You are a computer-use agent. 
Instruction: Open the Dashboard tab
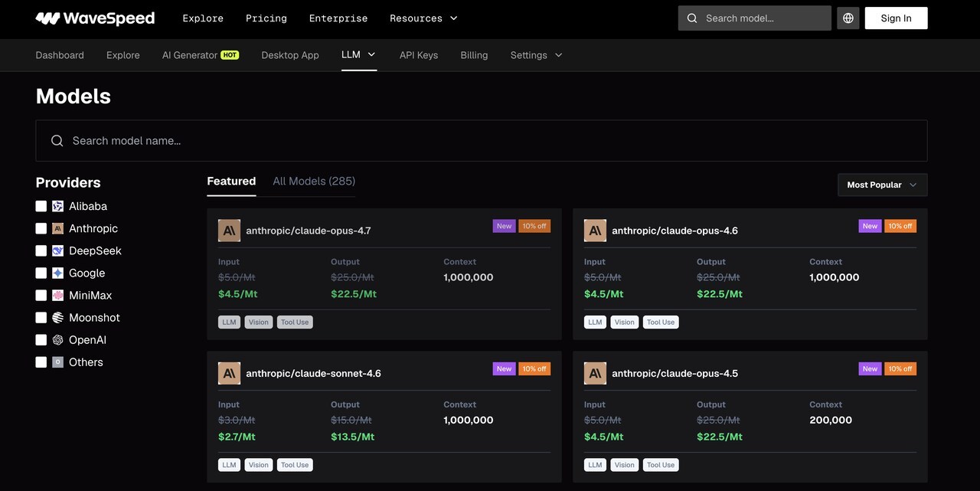60,55
